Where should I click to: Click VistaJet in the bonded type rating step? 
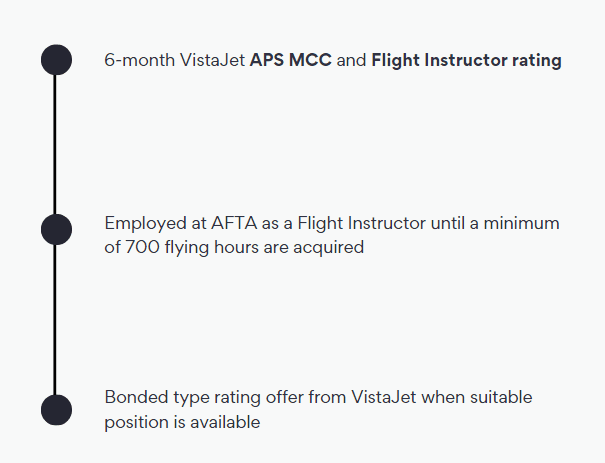click(x=384, y=397)
